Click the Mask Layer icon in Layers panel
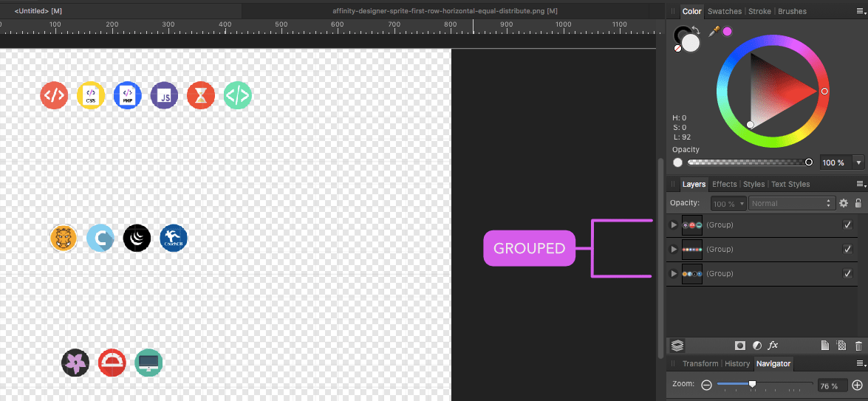868x401 pixels. click(739, 345)
